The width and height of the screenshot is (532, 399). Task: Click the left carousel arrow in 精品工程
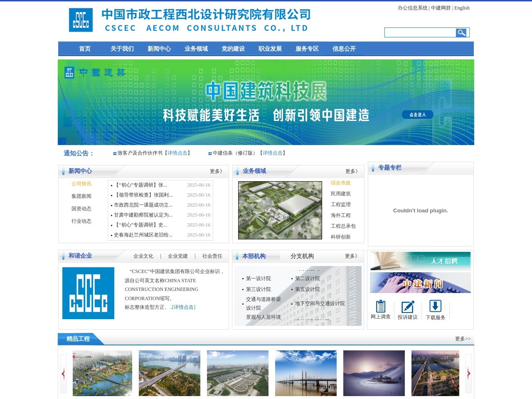(x=64, y=373)
